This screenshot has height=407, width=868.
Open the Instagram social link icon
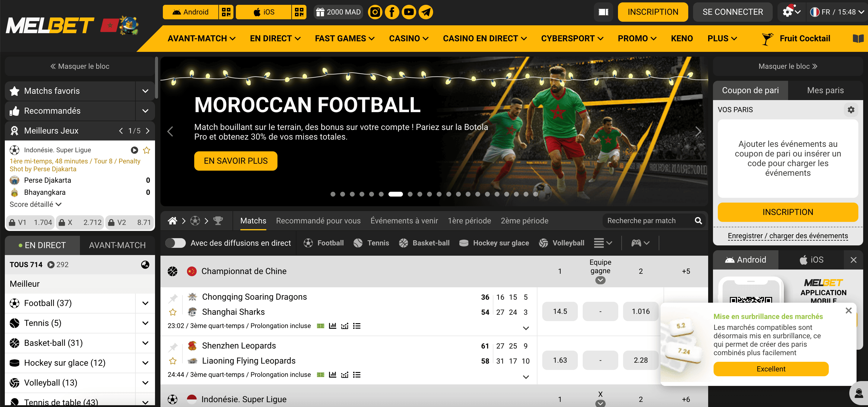tap(375, 12)
